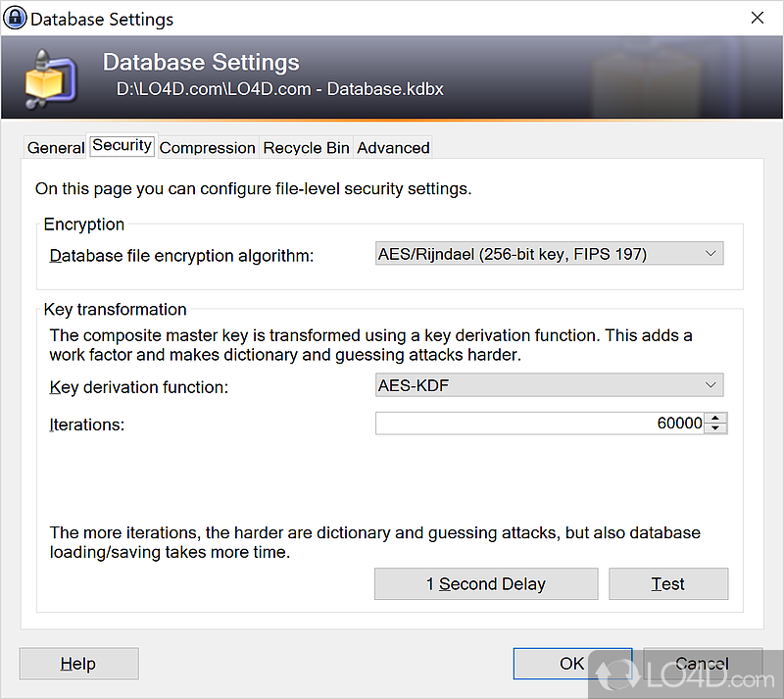Decrease iterations with the down arrow
Image resolution: width=784 pixels, height=699 pixels.
click(716, 428)
